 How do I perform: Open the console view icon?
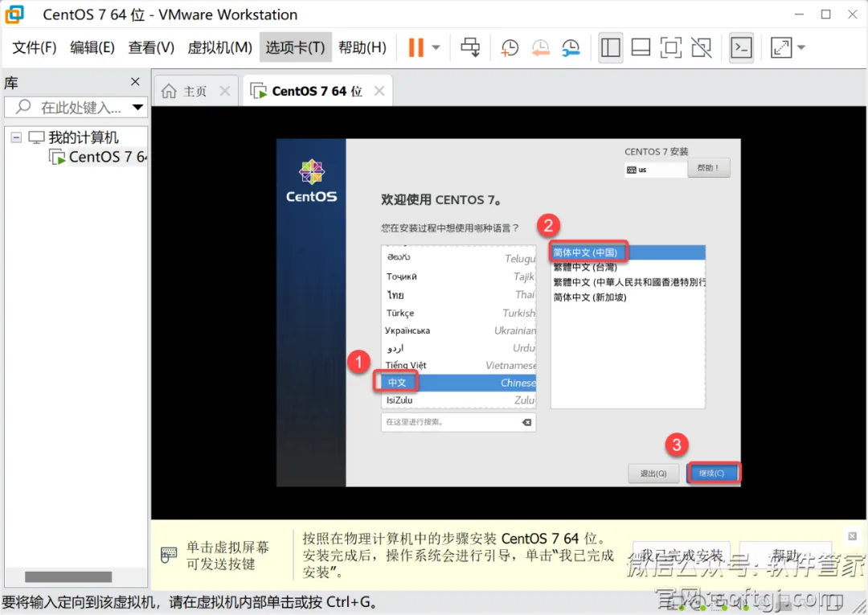pyautogui.click(x=741, y=47)
